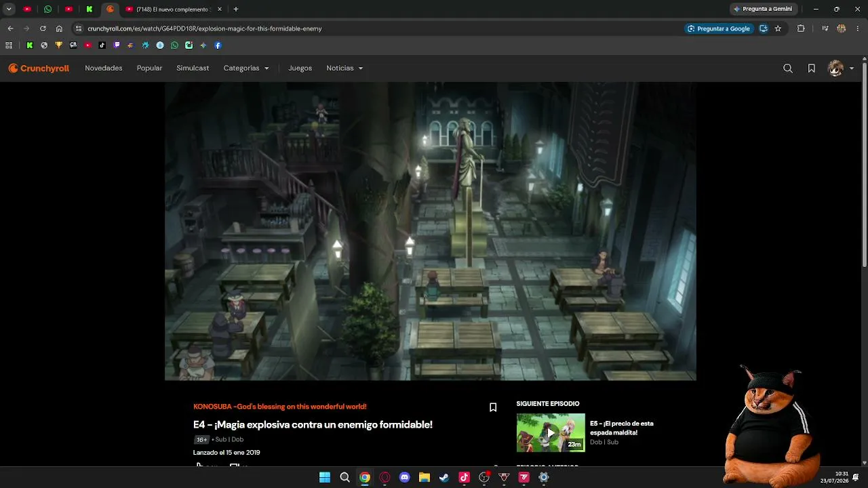
Task: Go to Juegos in the navigation
Action: point(300,68)
